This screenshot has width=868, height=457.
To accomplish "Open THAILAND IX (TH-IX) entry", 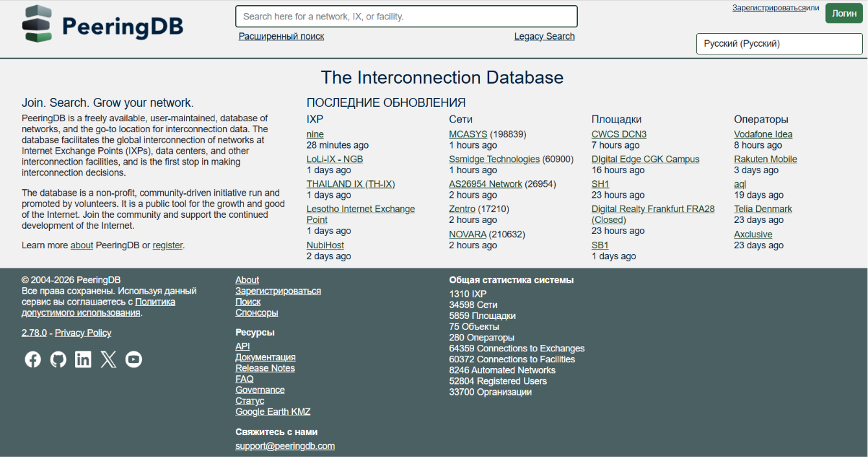I will point(350,184).
